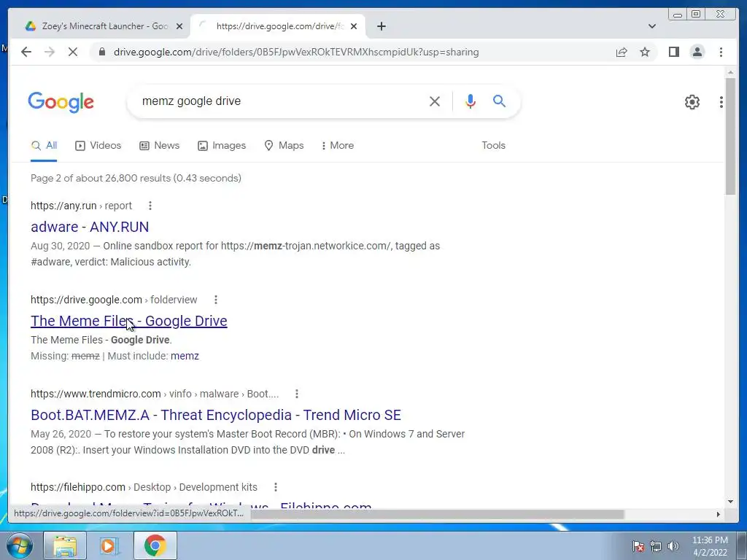Switch to Maps results
The width and height of the screenshot is (747, 560).
284,146
